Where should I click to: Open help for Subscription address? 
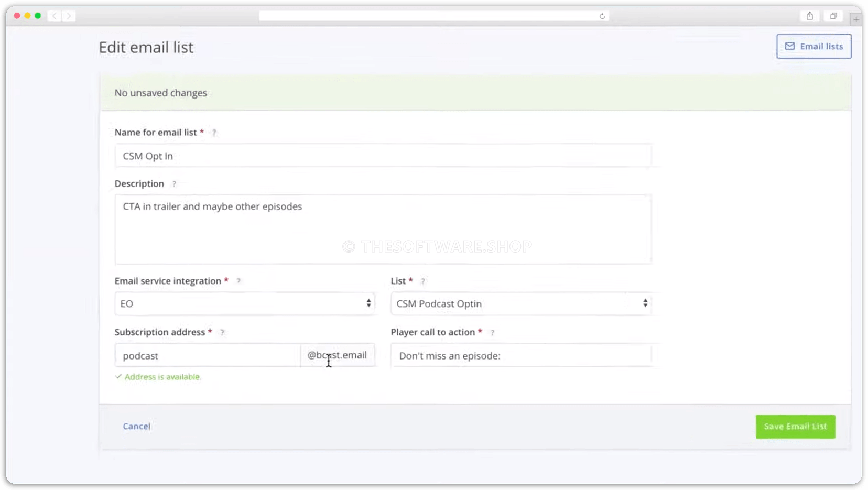click(x=223, y=332)
